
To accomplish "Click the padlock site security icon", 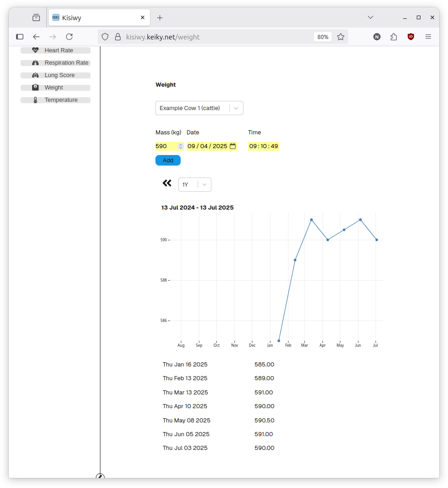I will (x=118, y=37).
